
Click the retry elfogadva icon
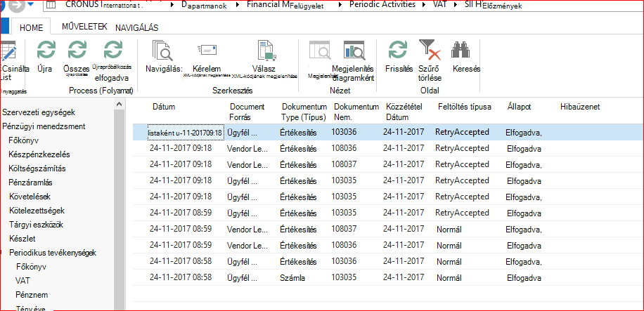click(x=112, y=51)
